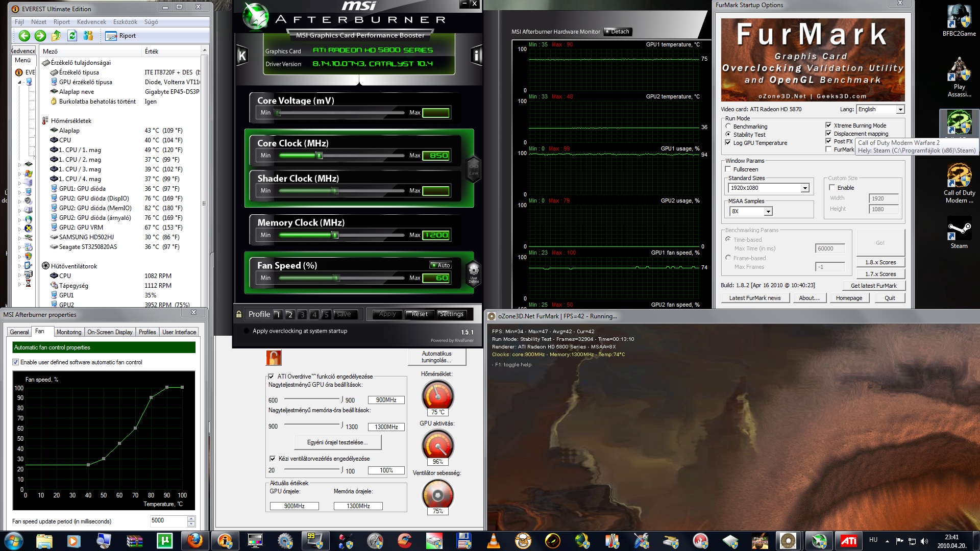Click 1.8.x Scores button in FurMark
980x551 pixels.
[x=880, y=262]
